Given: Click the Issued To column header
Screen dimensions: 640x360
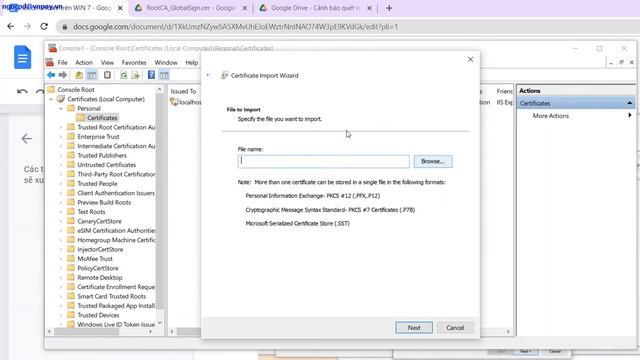Looking at the screenshot, I should pos(183,91).
